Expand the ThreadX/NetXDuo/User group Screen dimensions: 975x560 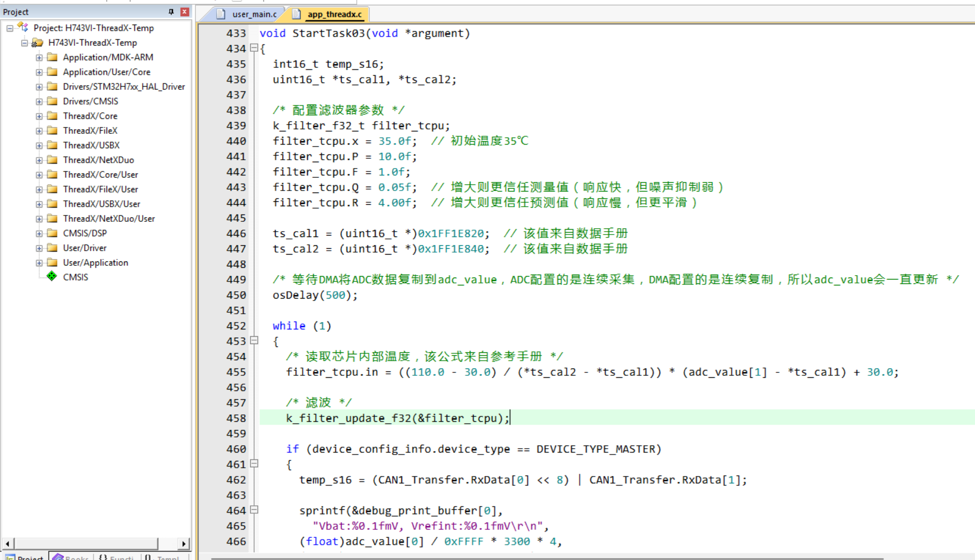pos(39,218)
